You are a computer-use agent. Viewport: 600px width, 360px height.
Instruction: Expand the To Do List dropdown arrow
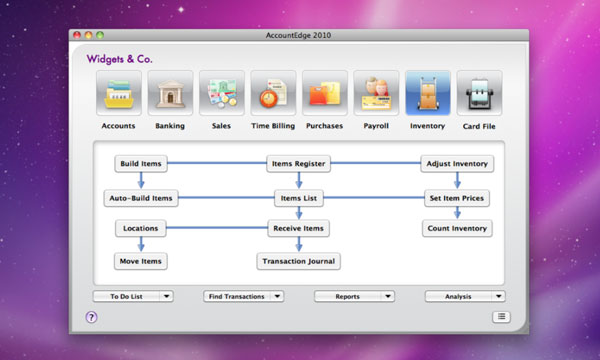pos(166,296)
